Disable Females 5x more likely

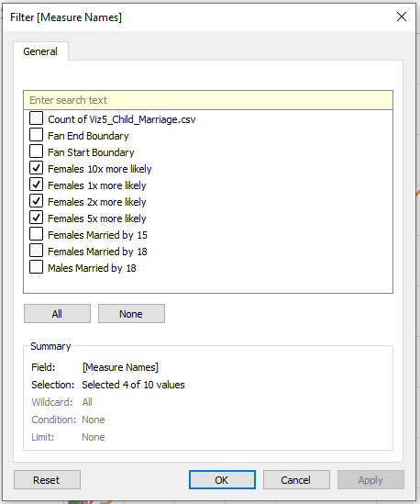pyautogui.click(x=36, y=218)
